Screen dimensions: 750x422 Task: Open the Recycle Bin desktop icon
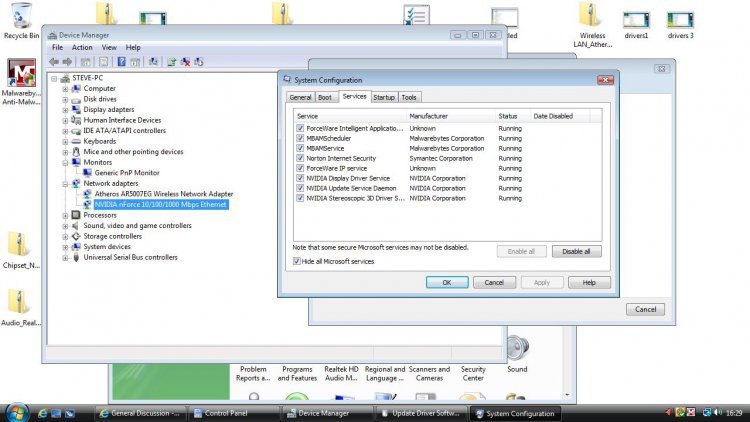(x=21, y=21)
